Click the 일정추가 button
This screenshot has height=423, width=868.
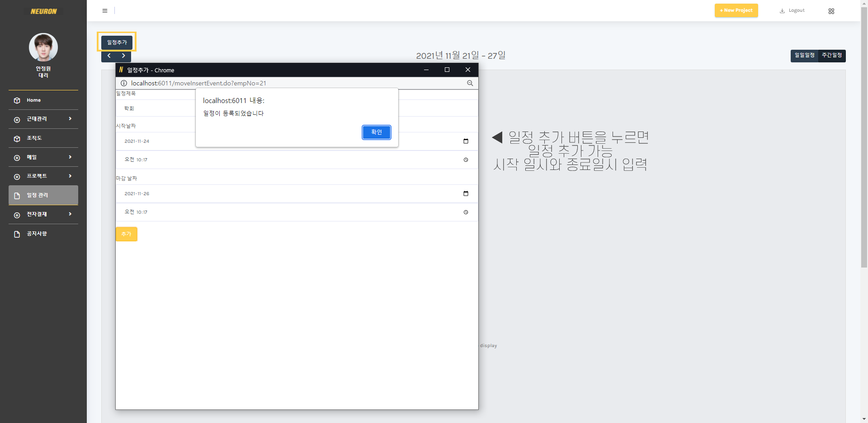[117, 42]
